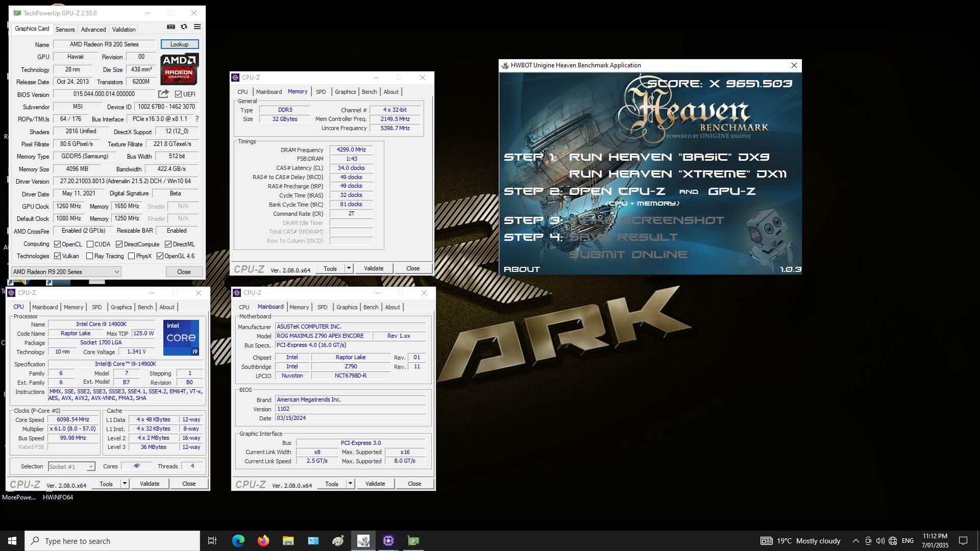Switch to Heaven benchmark taskbar icon
The image size is (980, 551).
(363, 541)
